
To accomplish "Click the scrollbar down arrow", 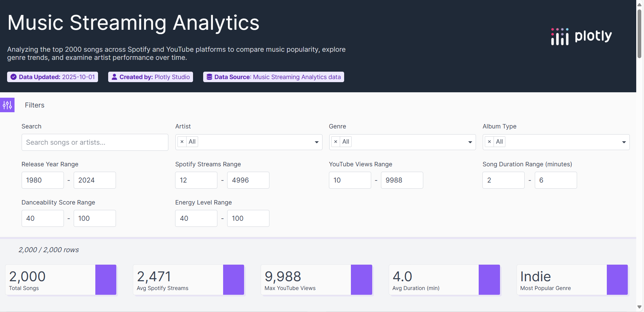I will [639, 307].
